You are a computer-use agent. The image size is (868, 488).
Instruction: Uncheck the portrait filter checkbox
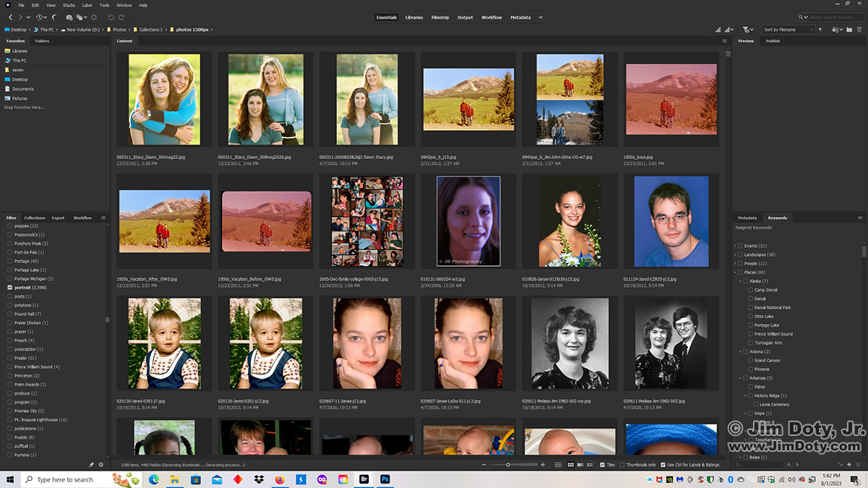point(9,287)
